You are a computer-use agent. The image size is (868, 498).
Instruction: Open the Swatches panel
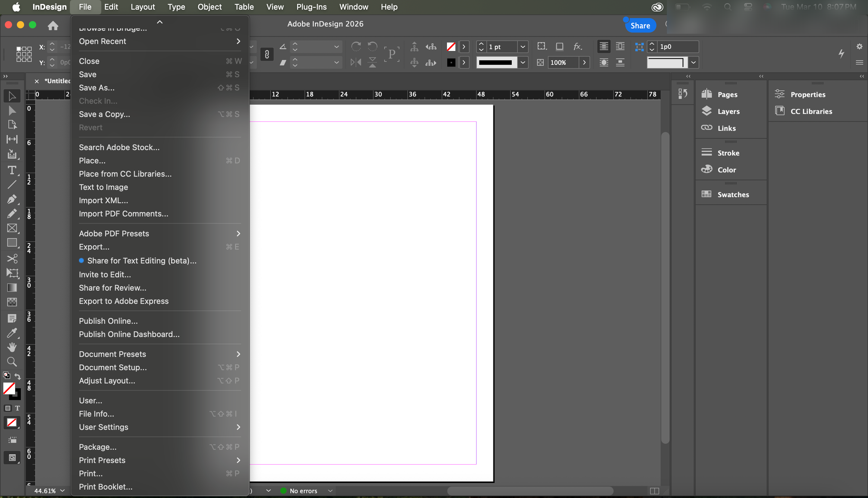click(733, 195)
